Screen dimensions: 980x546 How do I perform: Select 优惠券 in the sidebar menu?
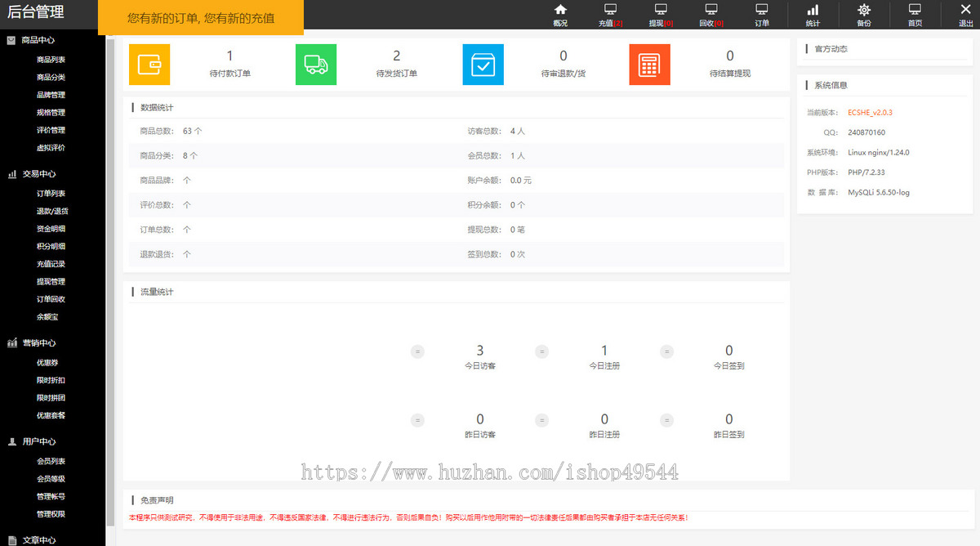47,363
